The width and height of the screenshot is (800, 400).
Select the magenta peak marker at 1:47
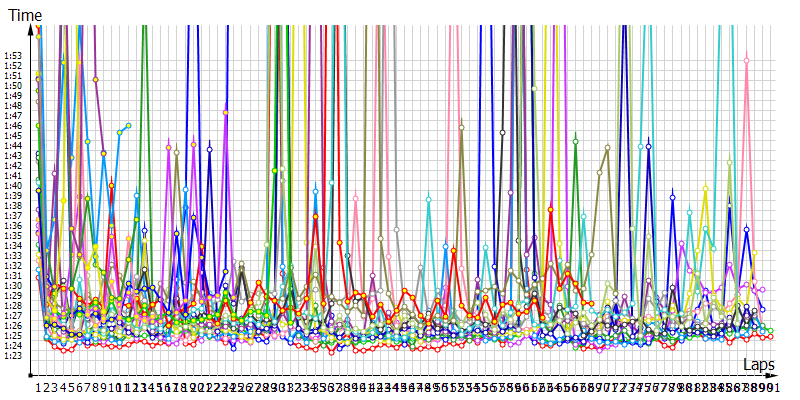pyautogui.click(x=226, y=113)
